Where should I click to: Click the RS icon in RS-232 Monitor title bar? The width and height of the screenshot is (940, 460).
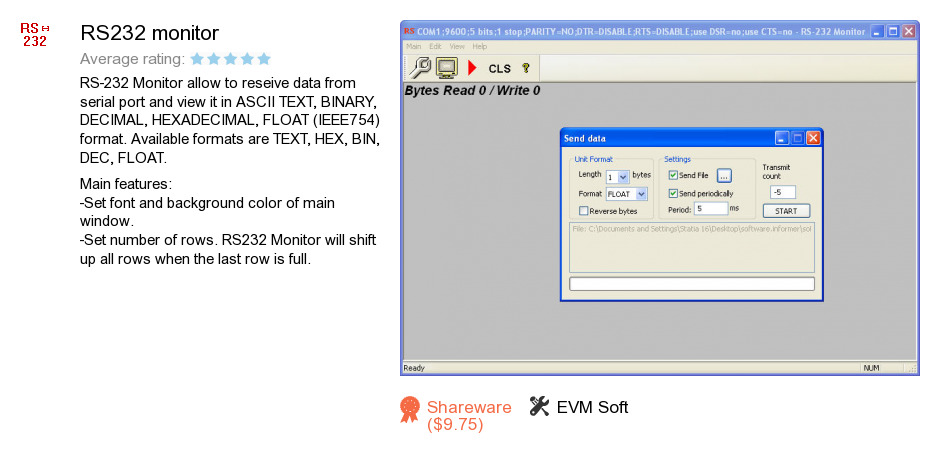coord(409,31)
